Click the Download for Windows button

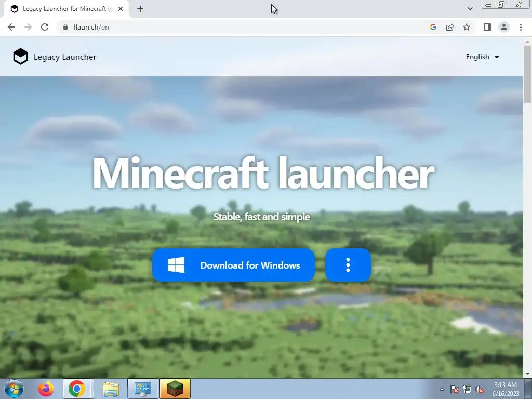(233, 265)
